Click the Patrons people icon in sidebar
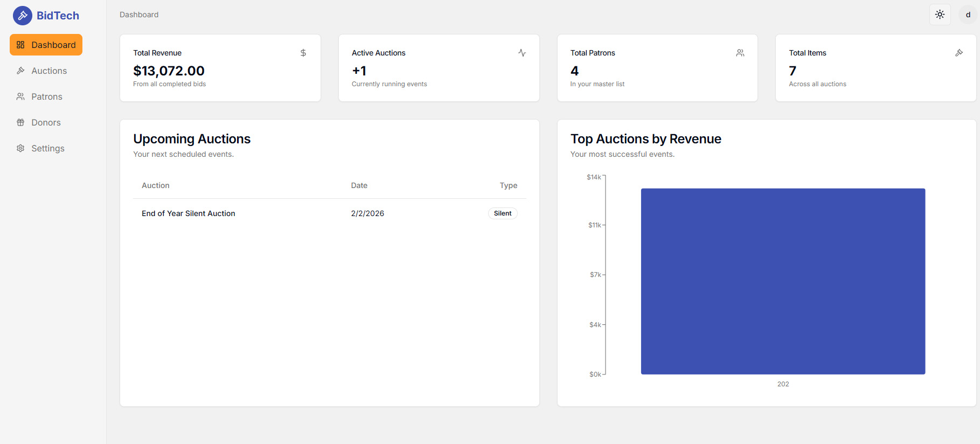The width and height of the screenshot is (980, 444). (x=20, y=96)
